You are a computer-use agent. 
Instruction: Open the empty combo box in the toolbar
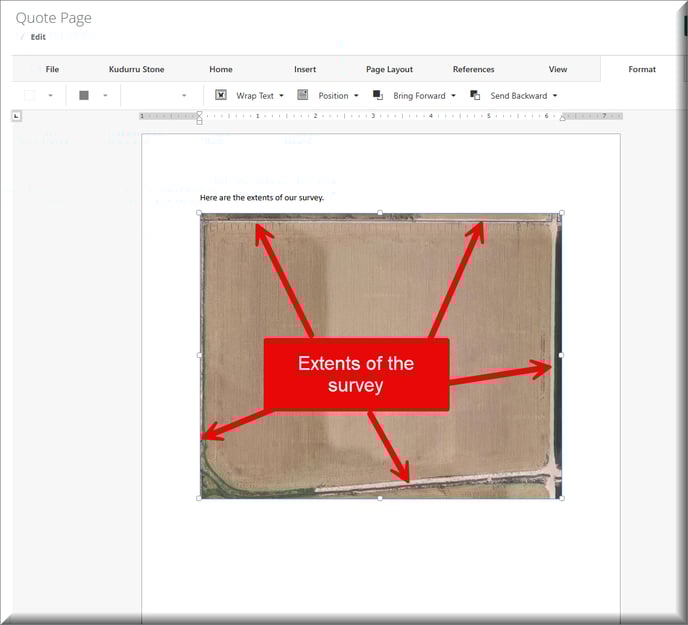pyautogui.click(x=158, y=95)
